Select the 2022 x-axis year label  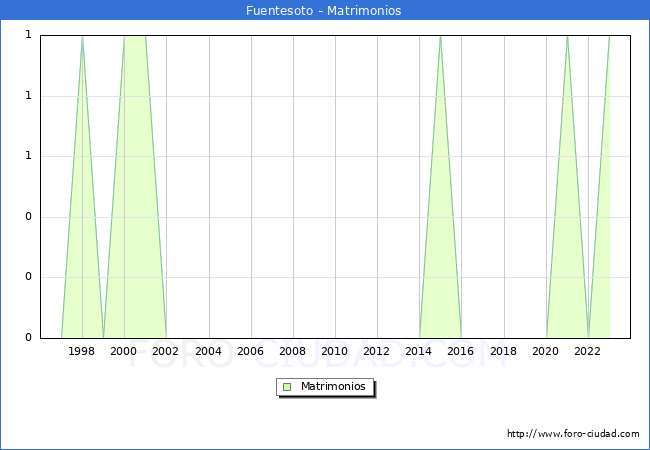(587, 351)
